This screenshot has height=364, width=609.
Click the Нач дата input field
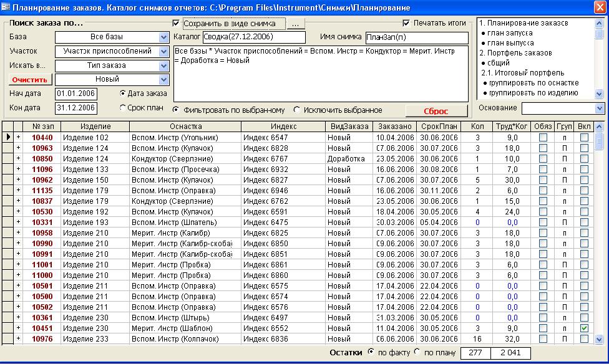(76, 94)
